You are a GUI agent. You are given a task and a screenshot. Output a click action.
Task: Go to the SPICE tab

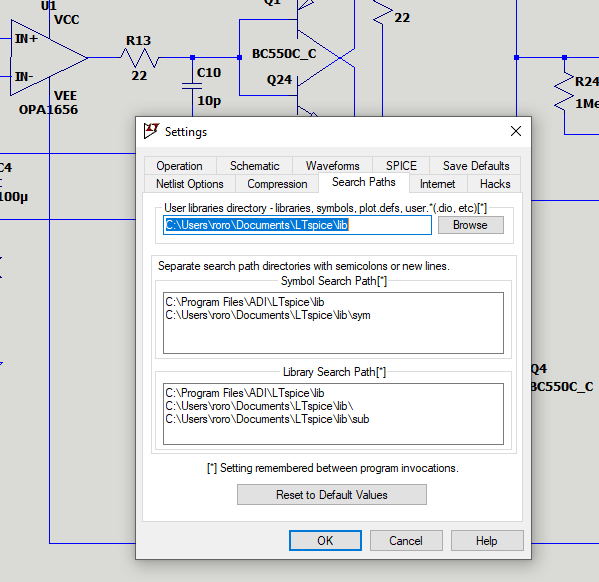(x=401, y=166)
